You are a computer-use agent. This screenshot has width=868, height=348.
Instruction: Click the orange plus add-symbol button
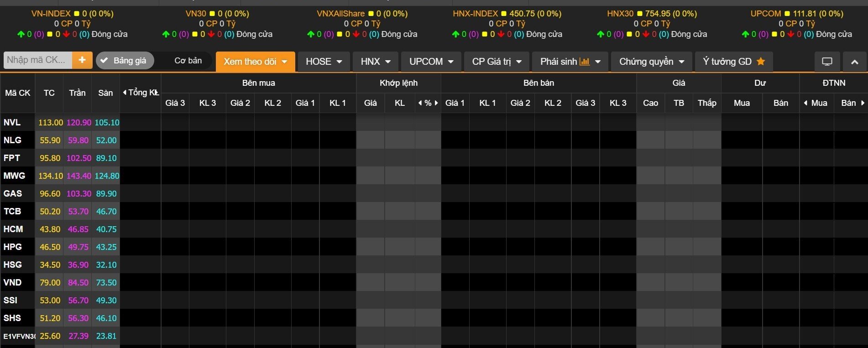point(82,60)
